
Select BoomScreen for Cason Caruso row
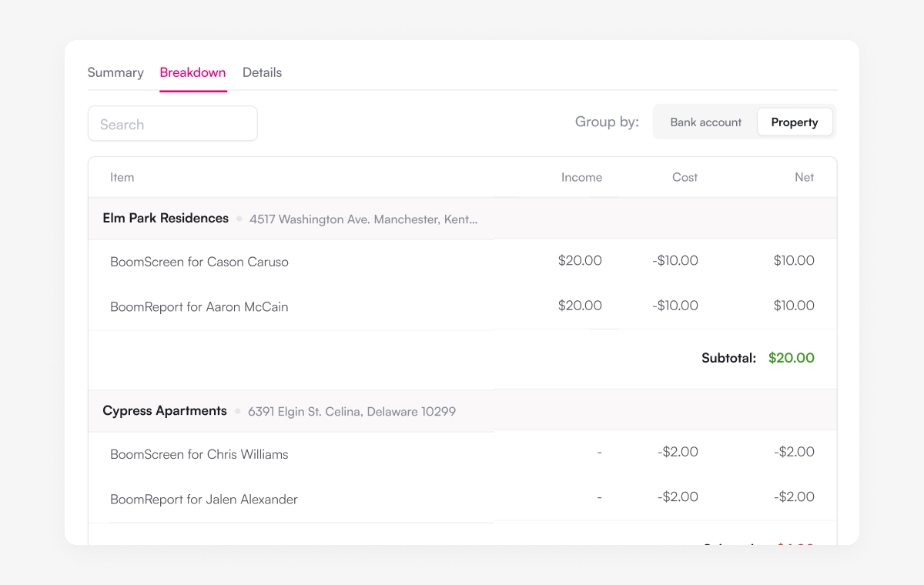point(462,262)
